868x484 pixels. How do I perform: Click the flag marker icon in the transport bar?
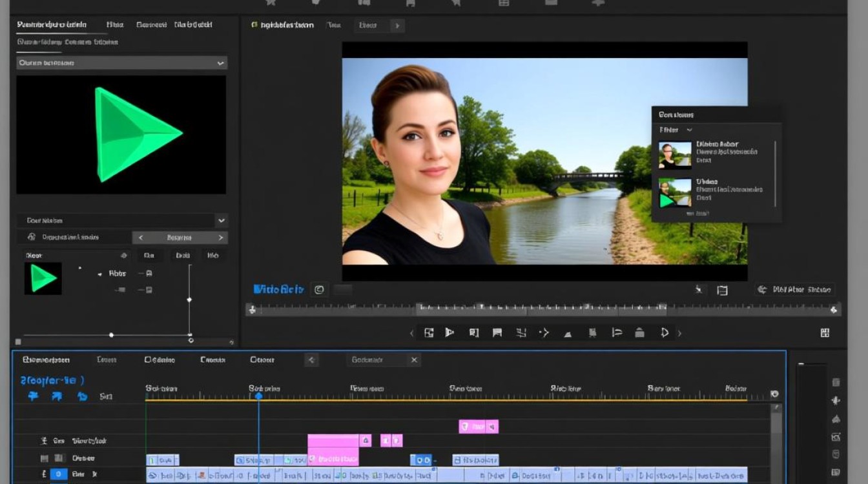[497, 333]
